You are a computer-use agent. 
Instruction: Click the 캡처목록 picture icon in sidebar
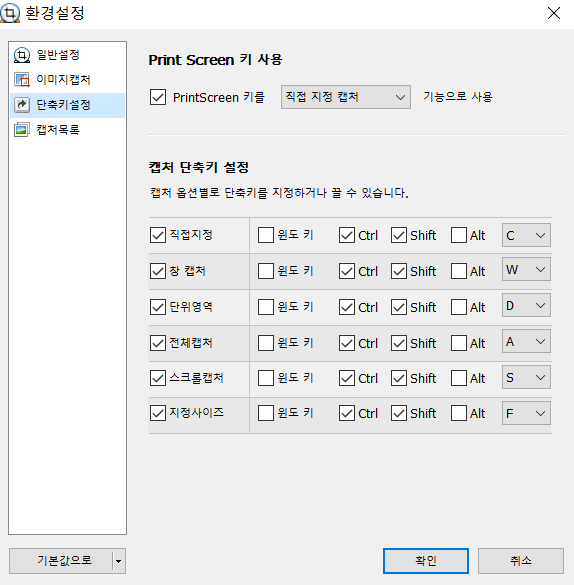(x=22, y=130)
